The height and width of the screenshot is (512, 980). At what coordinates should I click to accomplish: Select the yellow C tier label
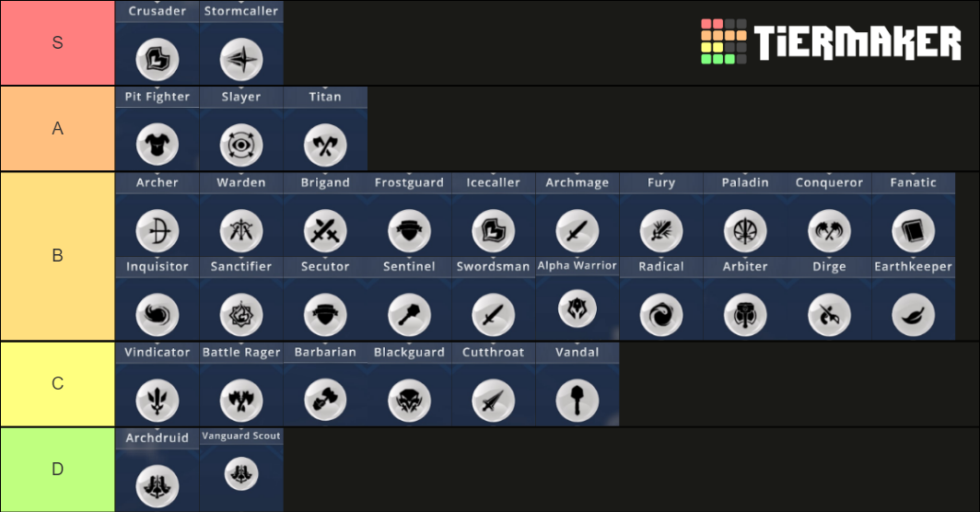[57, 383]
